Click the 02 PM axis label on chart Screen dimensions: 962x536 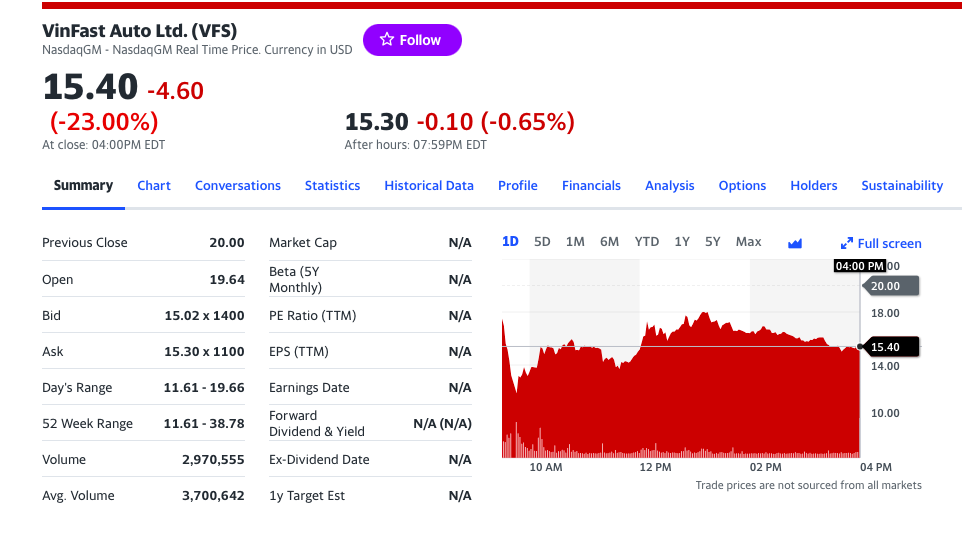tap(766, 467)
